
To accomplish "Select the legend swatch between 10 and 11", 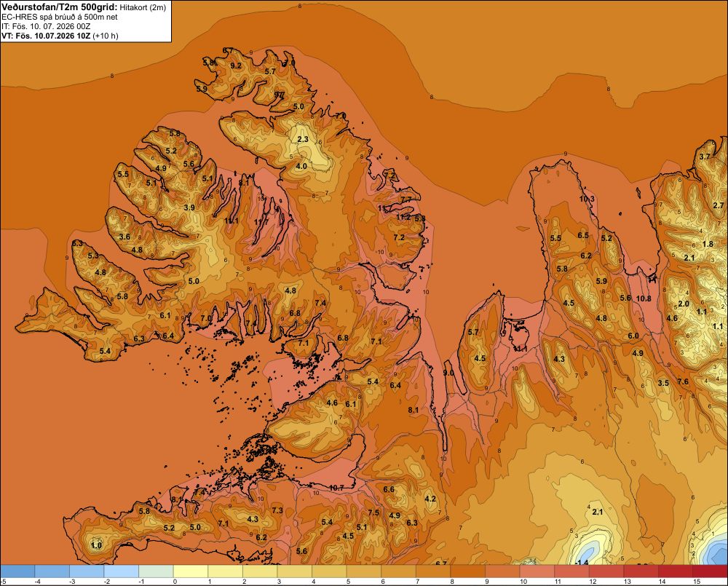I will pos(537,571).
